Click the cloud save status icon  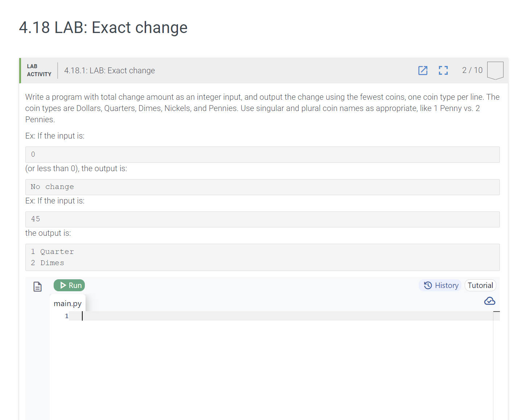490,301
